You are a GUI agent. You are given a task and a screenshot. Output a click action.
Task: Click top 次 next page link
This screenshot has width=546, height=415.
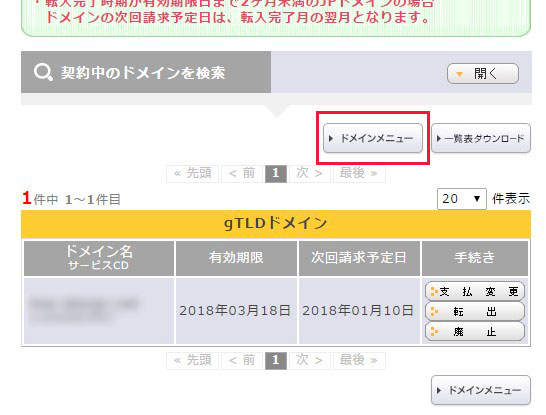(310, 173)
